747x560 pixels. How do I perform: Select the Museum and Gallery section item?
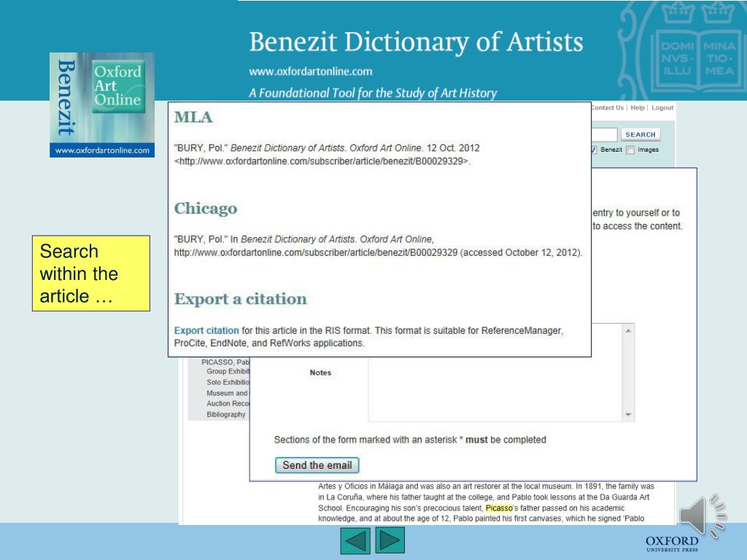tap(228, 393)
